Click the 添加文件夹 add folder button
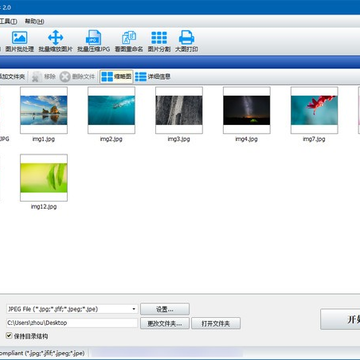The width and height of the screenshot is (360, 360). 12,77
